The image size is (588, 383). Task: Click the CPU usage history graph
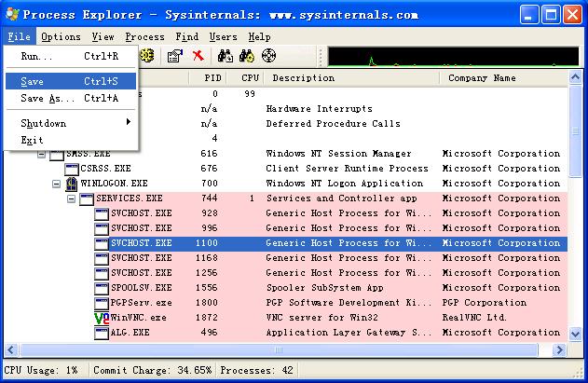454,56
